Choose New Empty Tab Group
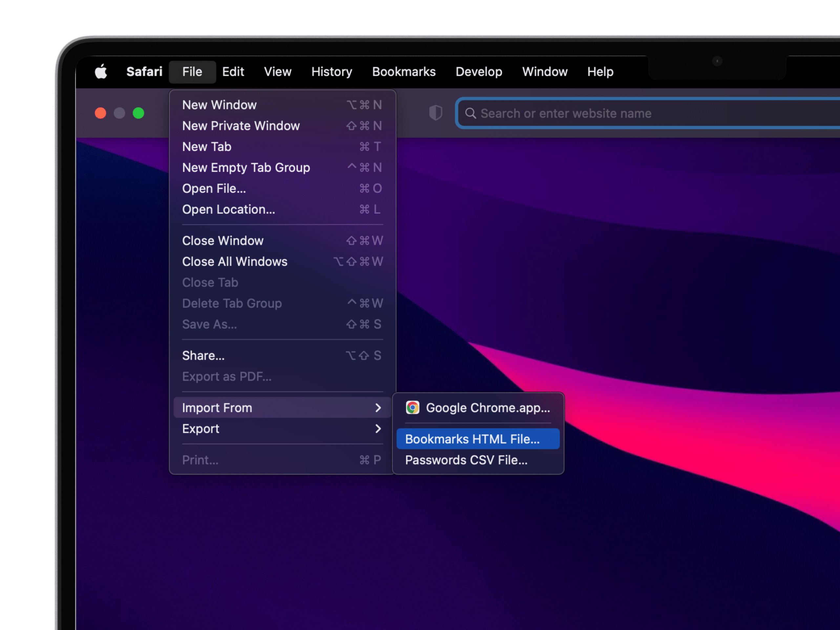 tap(246, 167)
